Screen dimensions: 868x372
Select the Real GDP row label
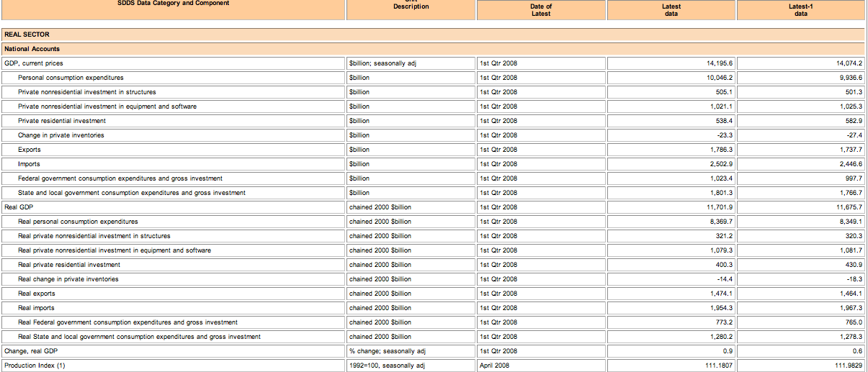tap(17, 207)
